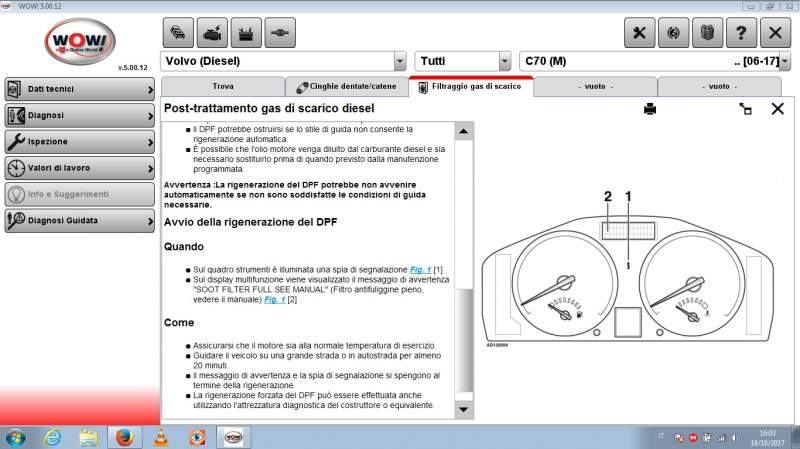Click the book icon toolbar button
This screenshot has height=449, width=800.
(707, 33)
